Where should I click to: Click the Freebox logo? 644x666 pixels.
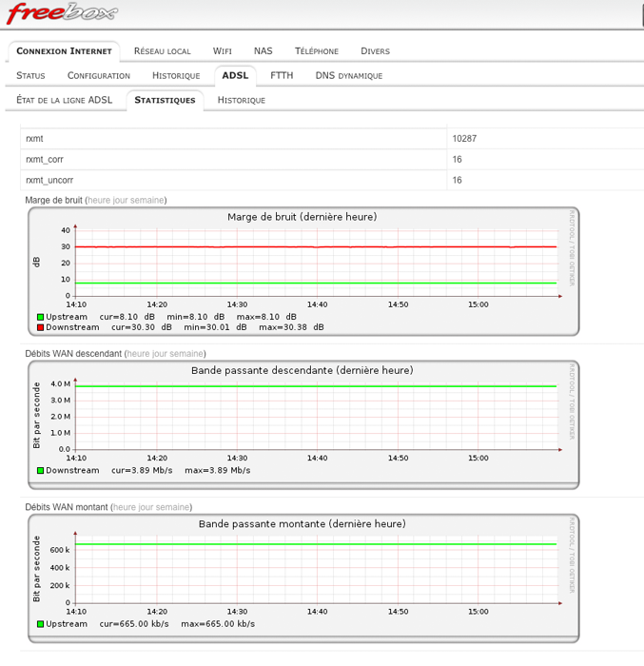point(62,12)
